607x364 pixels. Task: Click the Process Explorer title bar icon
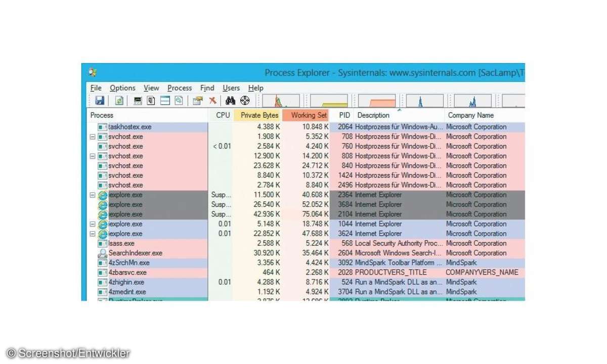(92, 72)
